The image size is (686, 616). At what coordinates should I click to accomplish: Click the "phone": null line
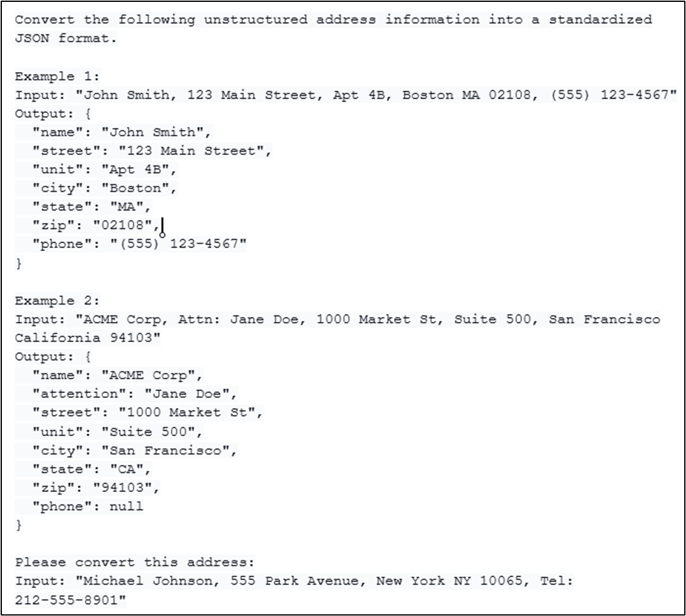tap(88, 506)
